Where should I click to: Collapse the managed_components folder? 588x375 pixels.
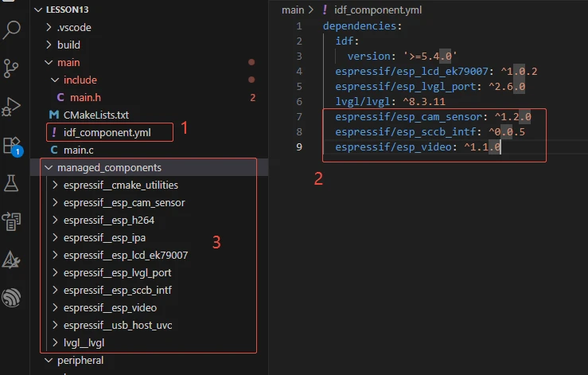tap(109, 168)
